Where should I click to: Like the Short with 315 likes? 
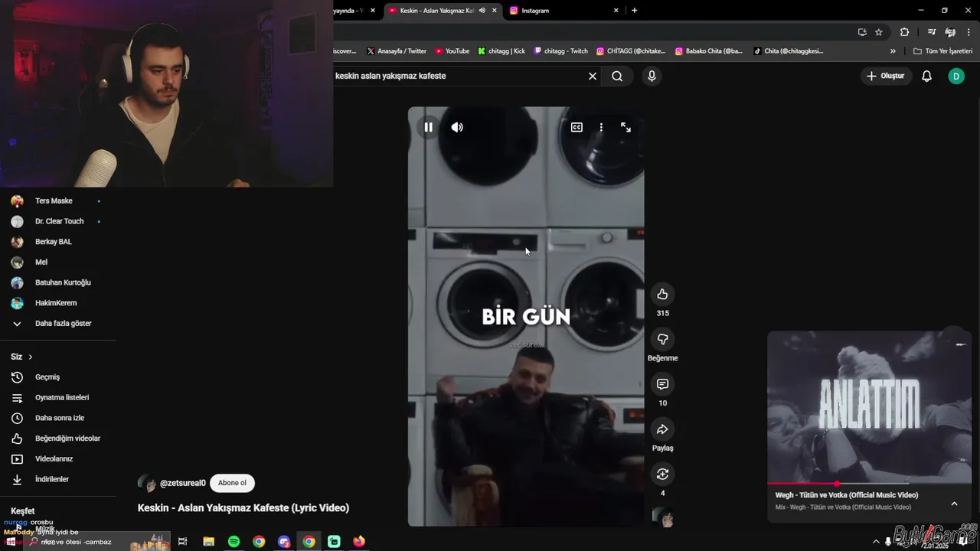[662, 295]
